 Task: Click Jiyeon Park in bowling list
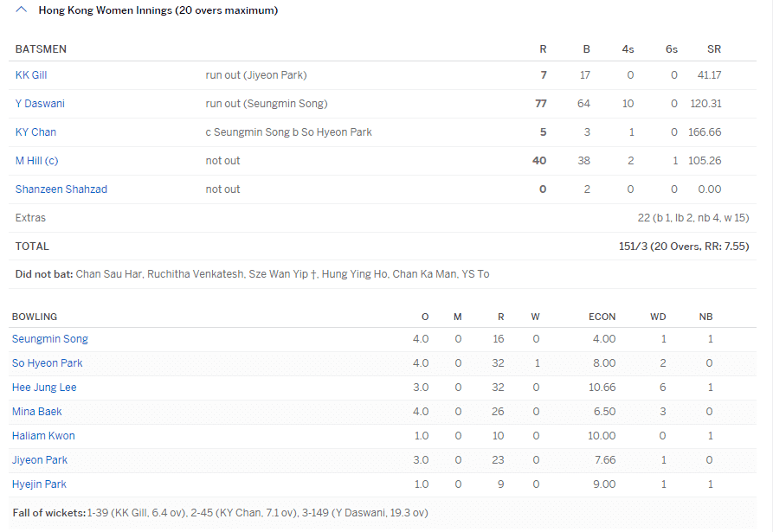(x=40, y=460)
